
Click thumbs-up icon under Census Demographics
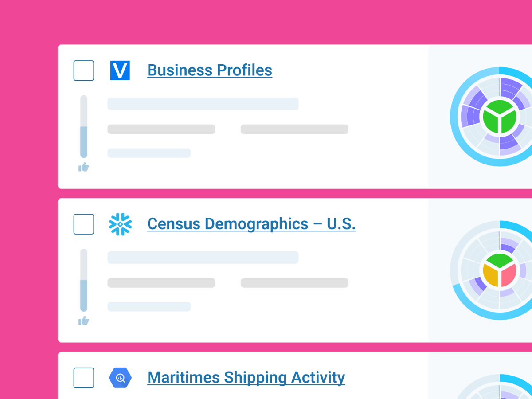[x=84, y=321]
